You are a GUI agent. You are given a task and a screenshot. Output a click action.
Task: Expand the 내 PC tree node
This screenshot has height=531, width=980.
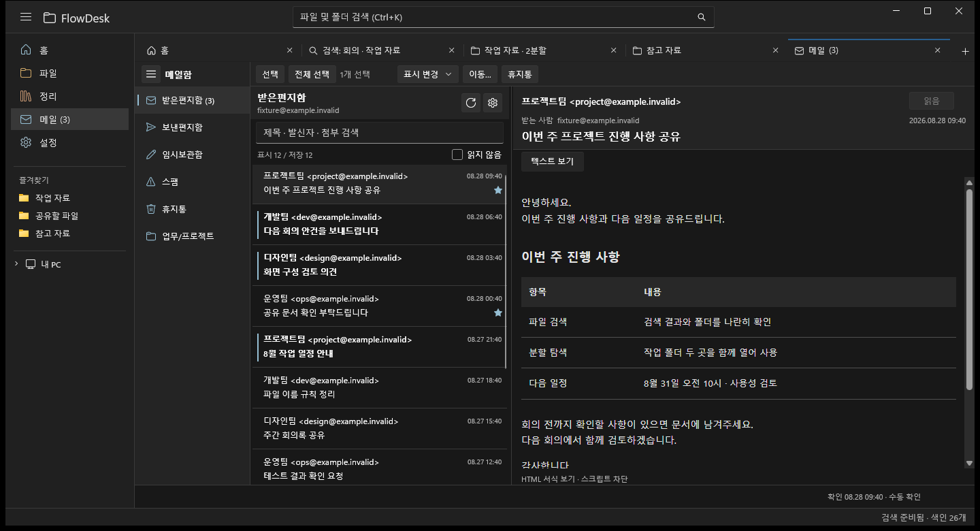(16, 264)
